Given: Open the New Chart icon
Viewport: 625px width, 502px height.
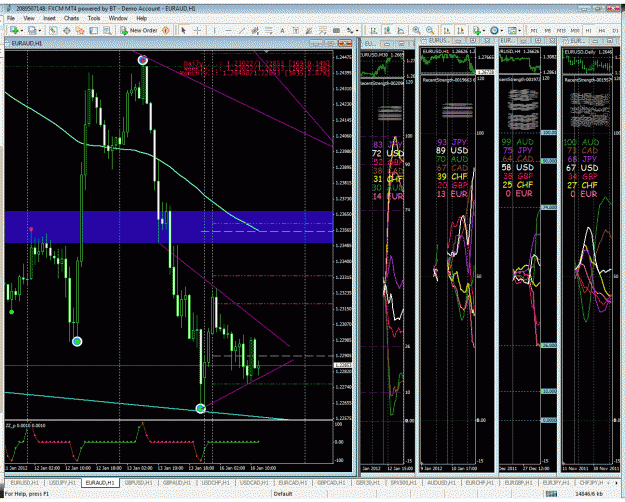Looking at the screenshot, I should (x=14, y=30).
